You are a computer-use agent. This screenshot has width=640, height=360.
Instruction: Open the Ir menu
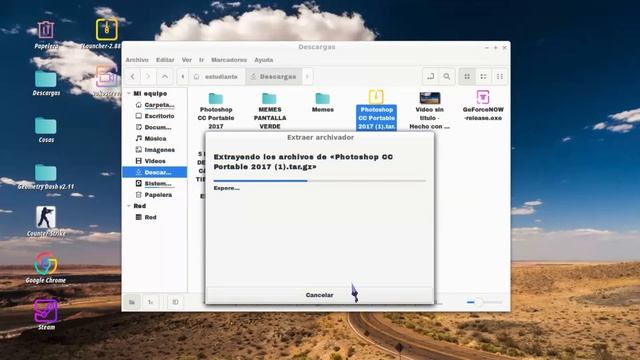(201, 60)
